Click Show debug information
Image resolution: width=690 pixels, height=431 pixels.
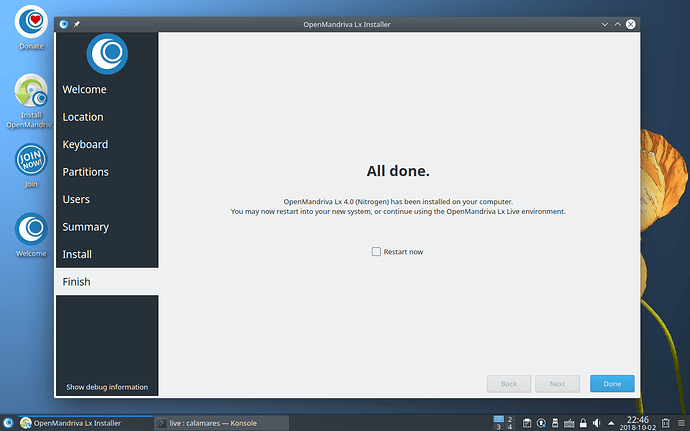[107, 387]
